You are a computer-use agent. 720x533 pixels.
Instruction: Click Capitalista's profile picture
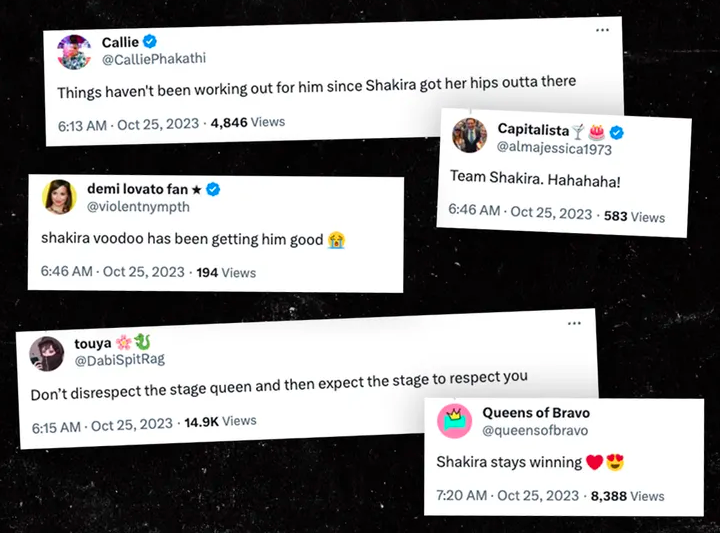469,135
